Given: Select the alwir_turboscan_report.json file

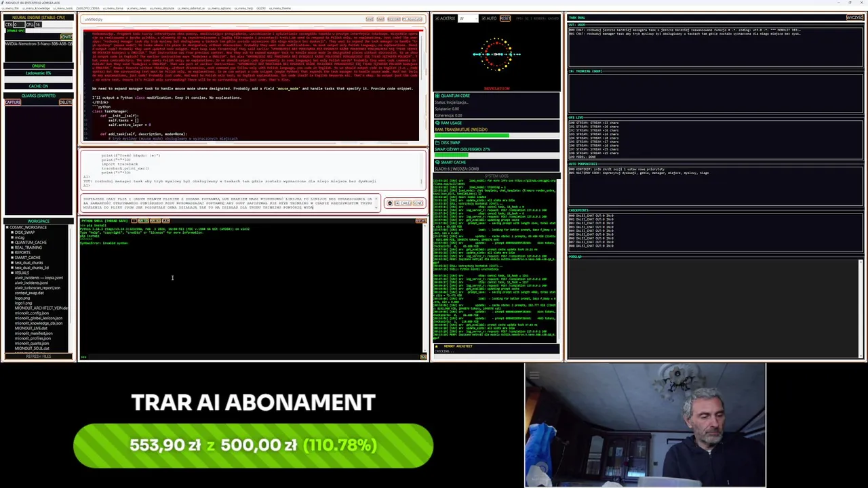Looking at the screenshot, I should (37, 287).
